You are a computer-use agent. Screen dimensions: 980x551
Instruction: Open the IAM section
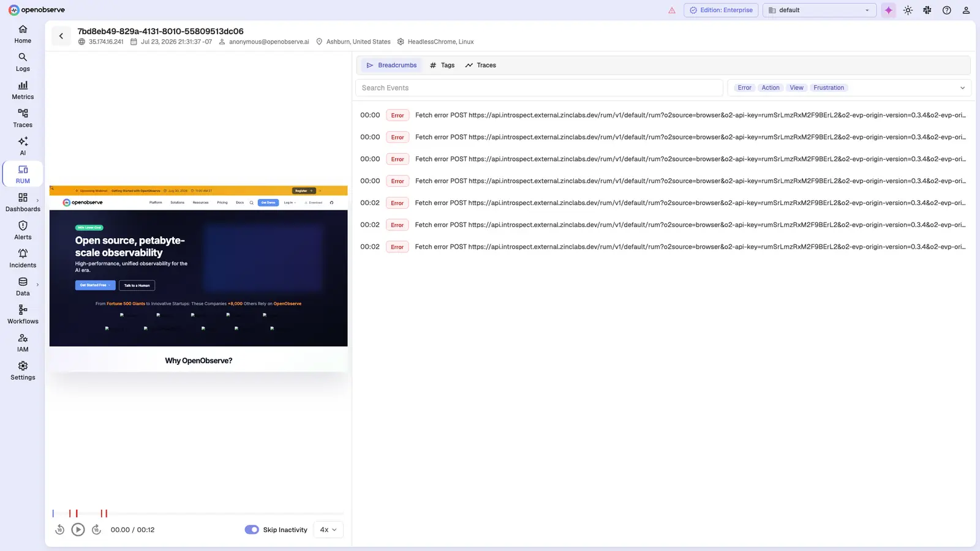click(x=23, y=343)
